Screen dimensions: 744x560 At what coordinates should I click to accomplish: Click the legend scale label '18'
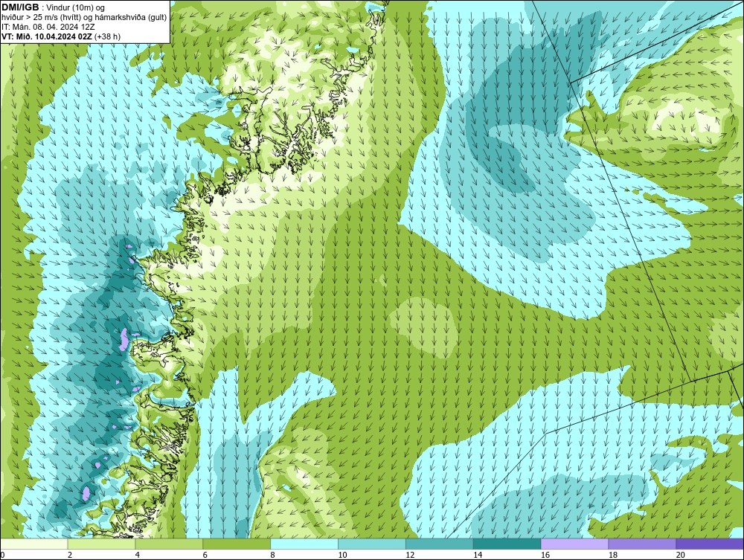(x=612, y=555)
